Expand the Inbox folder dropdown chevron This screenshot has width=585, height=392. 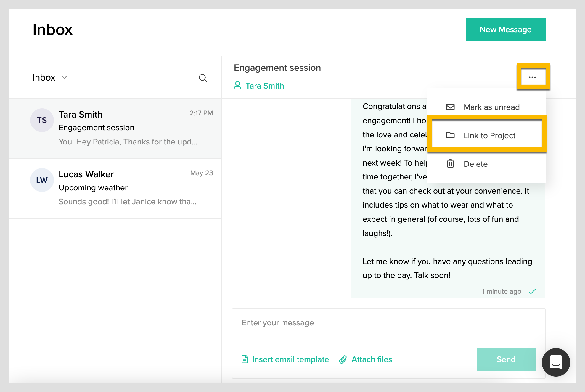(65, 78)
